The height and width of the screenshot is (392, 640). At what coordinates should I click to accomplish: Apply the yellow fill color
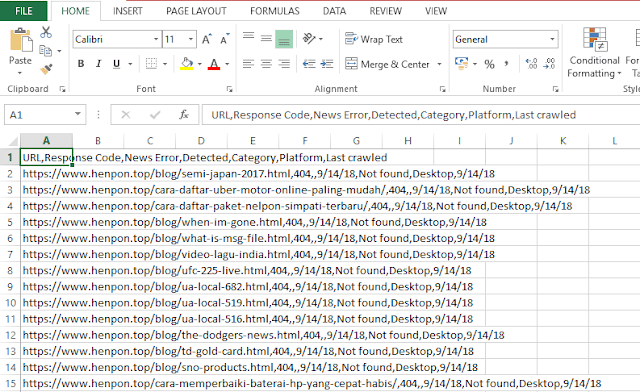click(x=187, y=64)
